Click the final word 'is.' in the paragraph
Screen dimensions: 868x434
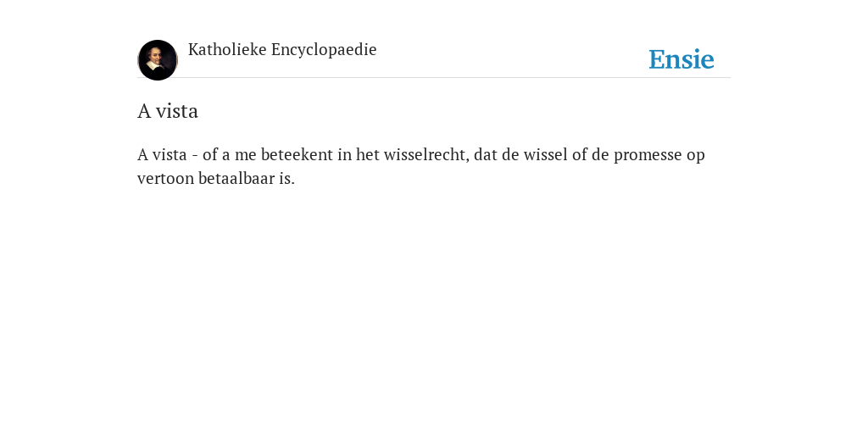[x=287, y=178]
